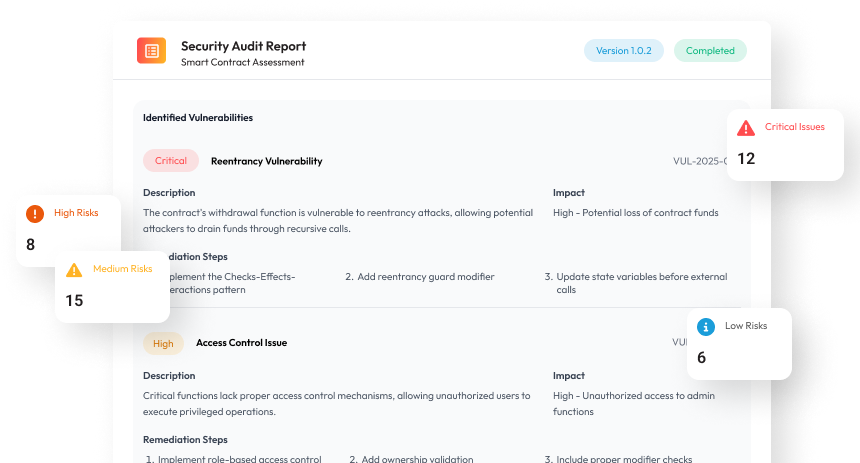The image size is (860, 463).
Task: Click Impact label under Access Control Issue
Action: 569,376
